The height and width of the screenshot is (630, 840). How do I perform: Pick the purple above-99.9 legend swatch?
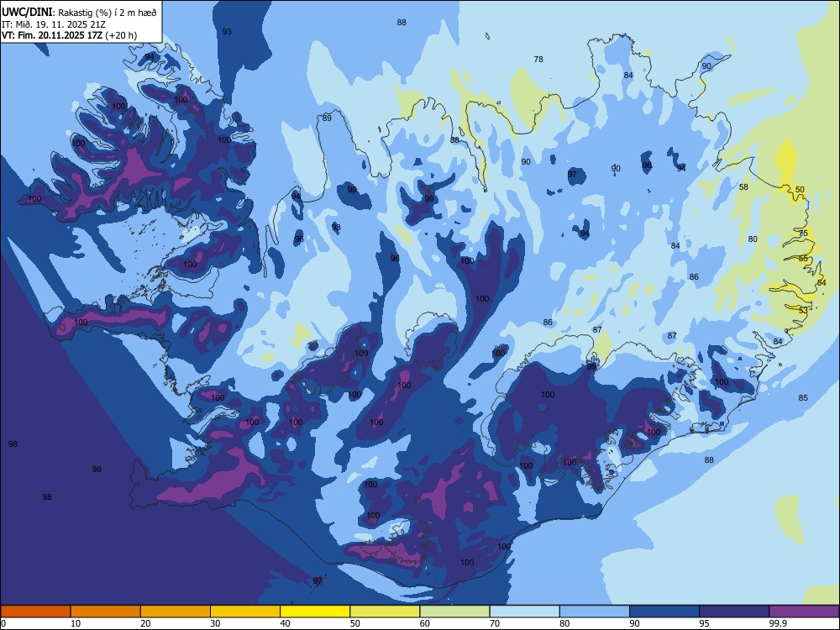pyautogui.click(x=804, y=612)
